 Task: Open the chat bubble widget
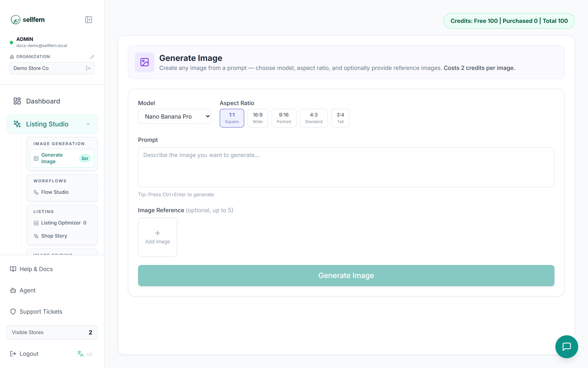click(567, 347)
